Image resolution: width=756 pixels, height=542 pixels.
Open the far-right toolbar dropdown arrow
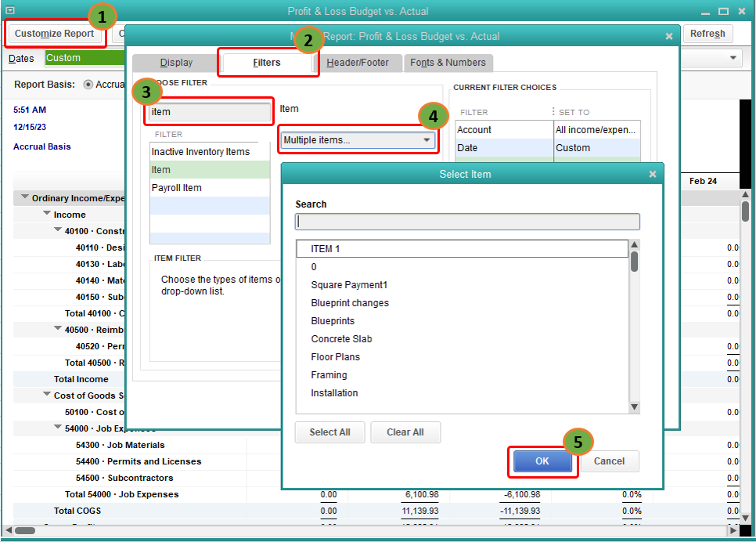(x=733, y=58)
